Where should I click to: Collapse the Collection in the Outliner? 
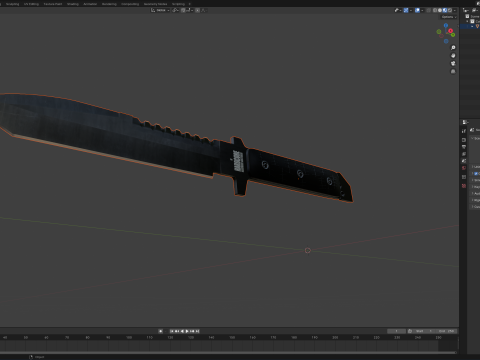(467, 21)
